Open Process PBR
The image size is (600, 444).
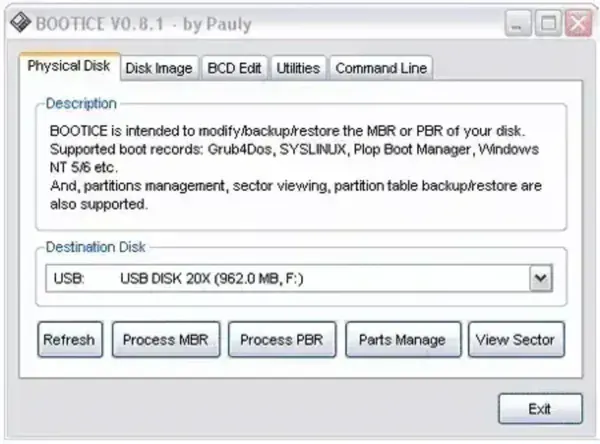click(281, 340)
